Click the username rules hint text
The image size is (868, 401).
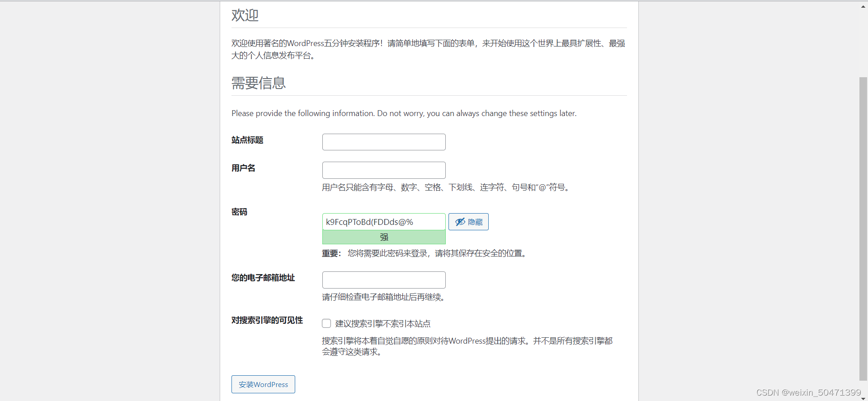tap(447, 187)
